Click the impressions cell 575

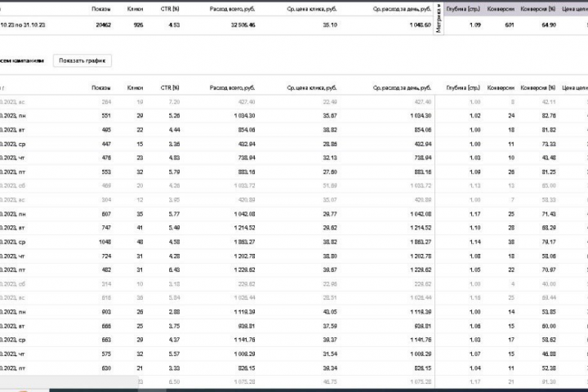click(106, 354)
